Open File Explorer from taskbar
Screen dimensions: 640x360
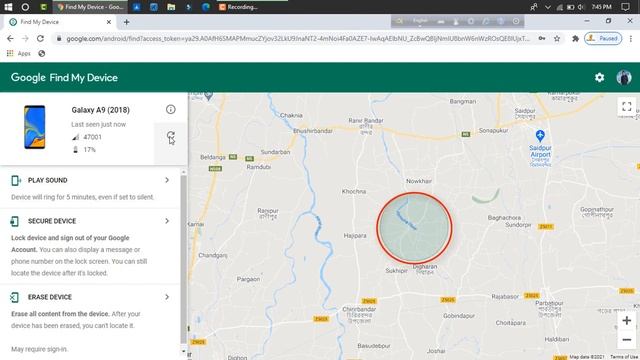click(171, 7)
